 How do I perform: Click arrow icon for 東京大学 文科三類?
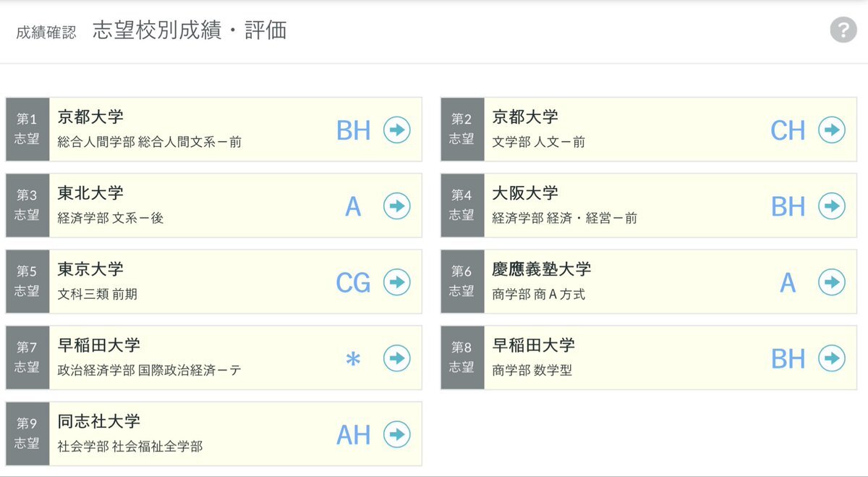396,282
